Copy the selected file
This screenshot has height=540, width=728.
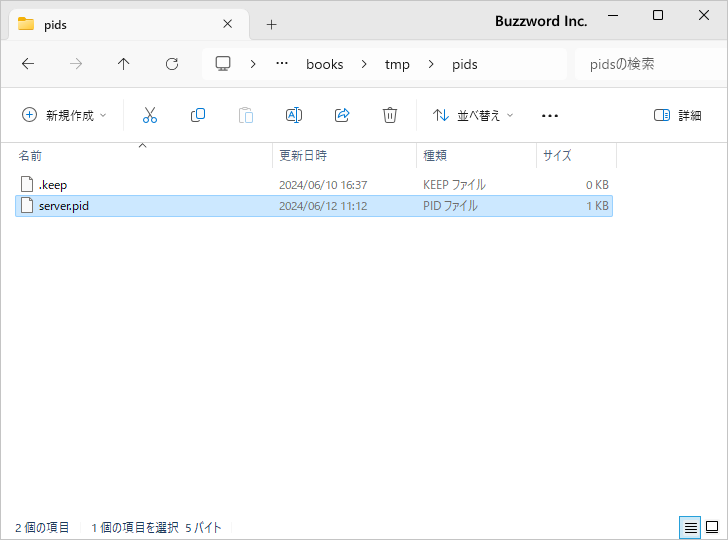(x=198, y=115)
